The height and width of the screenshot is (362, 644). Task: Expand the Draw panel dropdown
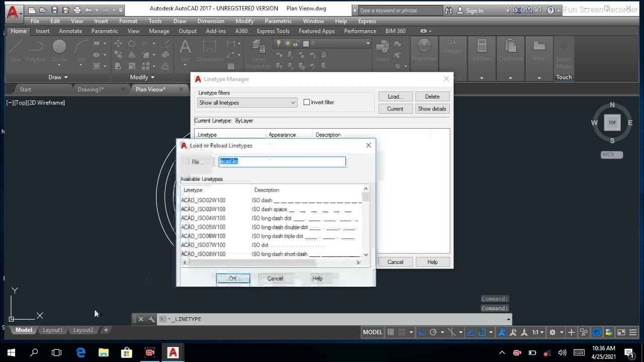coord(58,77)
